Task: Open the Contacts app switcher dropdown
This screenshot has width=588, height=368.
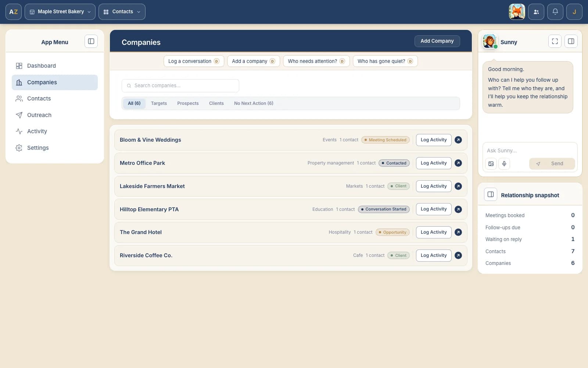Action: 122,12
